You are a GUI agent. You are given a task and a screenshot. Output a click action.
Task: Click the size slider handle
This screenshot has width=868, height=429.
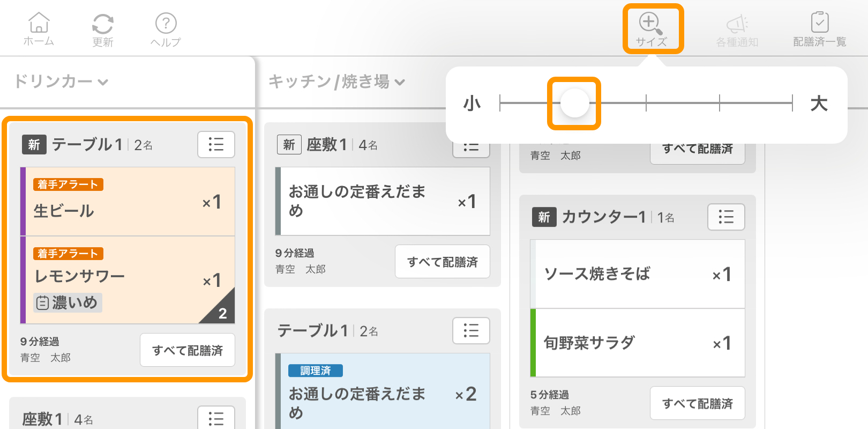[x=574, y=103]
